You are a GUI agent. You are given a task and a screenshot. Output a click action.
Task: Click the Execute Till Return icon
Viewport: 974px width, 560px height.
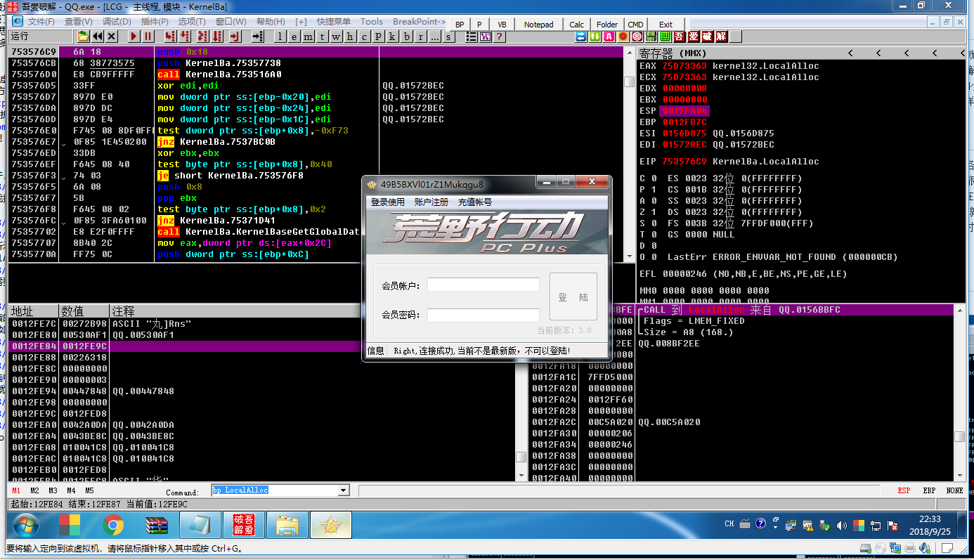(x=235, y=36)
